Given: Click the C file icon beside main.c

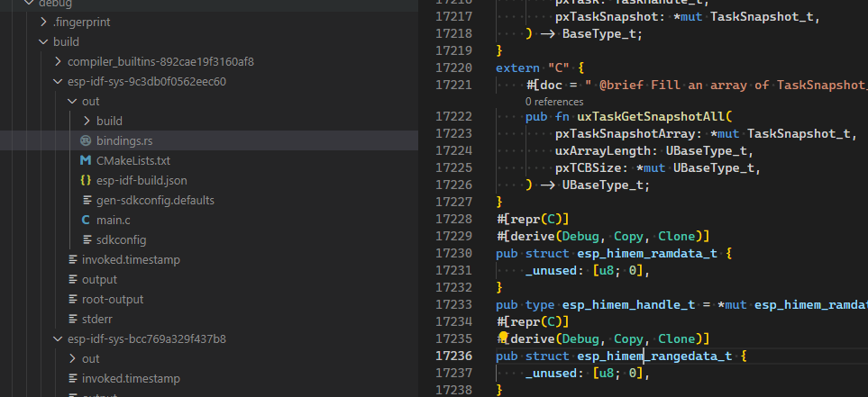Looking at the screenshot, I should (x=86, y=220).
